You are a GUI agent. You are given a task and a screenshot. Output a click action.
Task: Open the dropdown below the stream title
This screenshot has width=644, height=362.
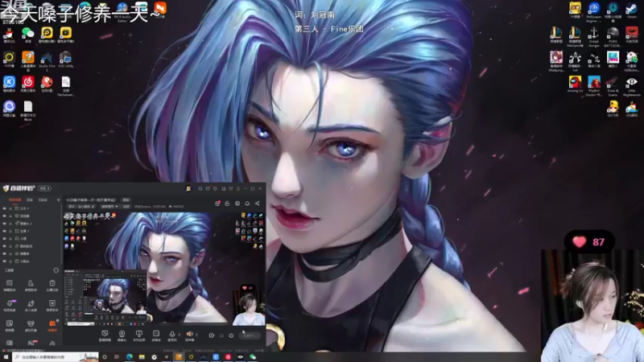click(x=109, y=207)
